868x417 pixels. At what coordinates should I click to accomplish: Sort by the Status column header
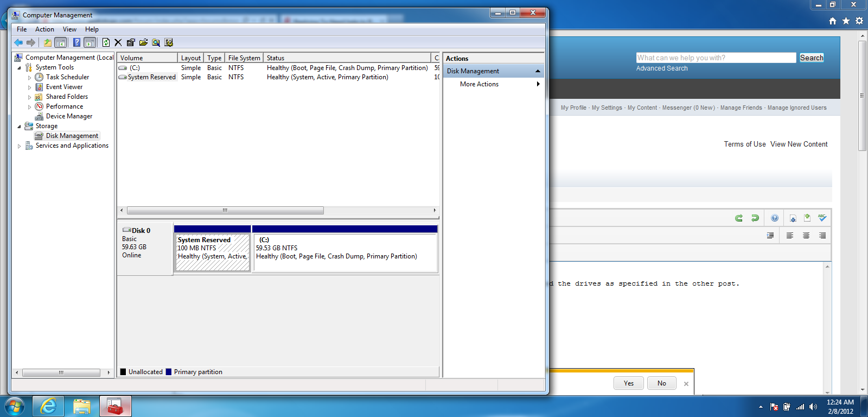(347, 58)
